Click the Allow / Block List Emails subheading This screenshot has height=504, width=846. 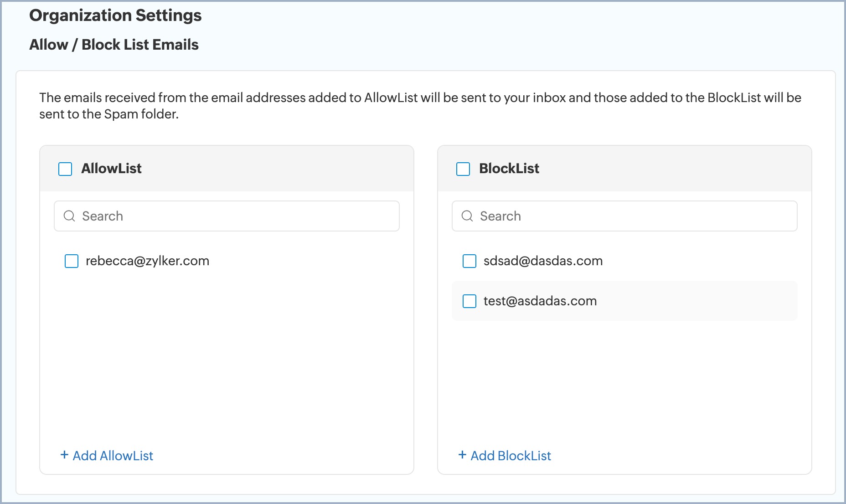114,45
